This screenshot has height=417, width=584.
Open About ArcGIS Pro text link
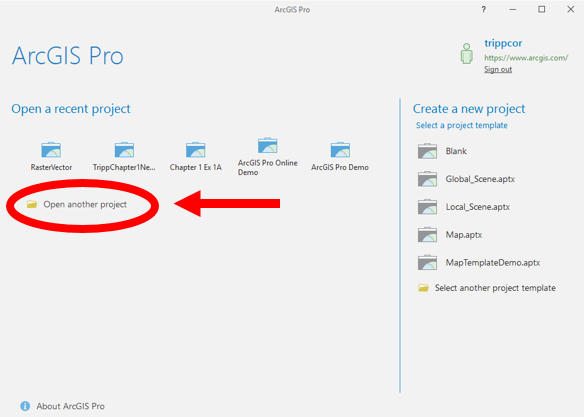[x=70, y=406]
